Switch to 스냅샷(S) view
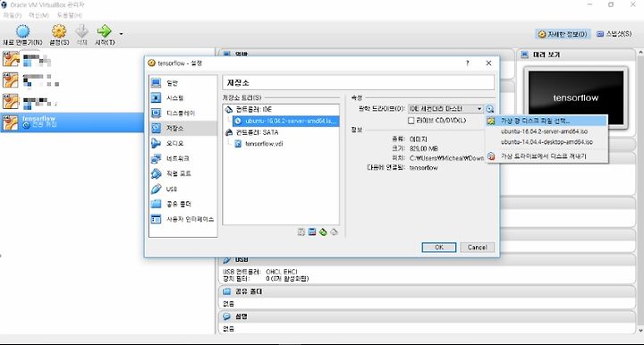644x345 pixels. click(x=614, y=34)
